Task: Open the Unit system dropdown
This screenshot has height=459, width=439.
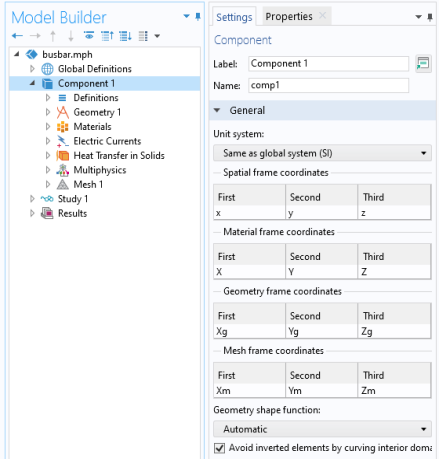Action: click(322, 153)
